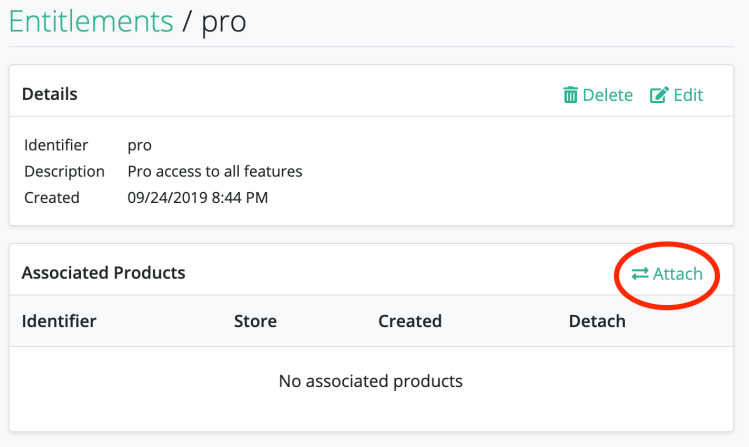Click the 'pro' breadcrumb title
The image size is (749, 447).
224,23
